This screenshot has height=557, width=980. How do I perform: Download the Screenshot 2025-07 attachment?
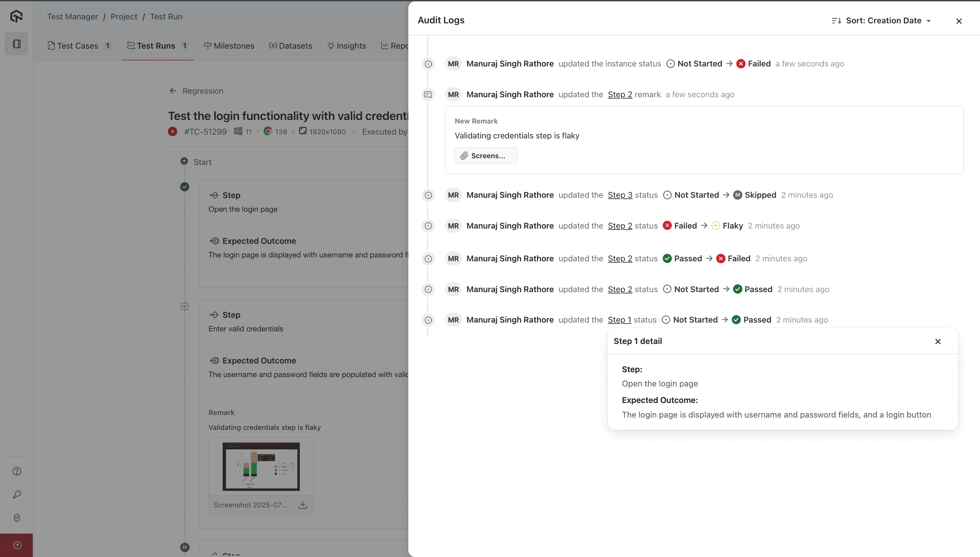(303, 505)
